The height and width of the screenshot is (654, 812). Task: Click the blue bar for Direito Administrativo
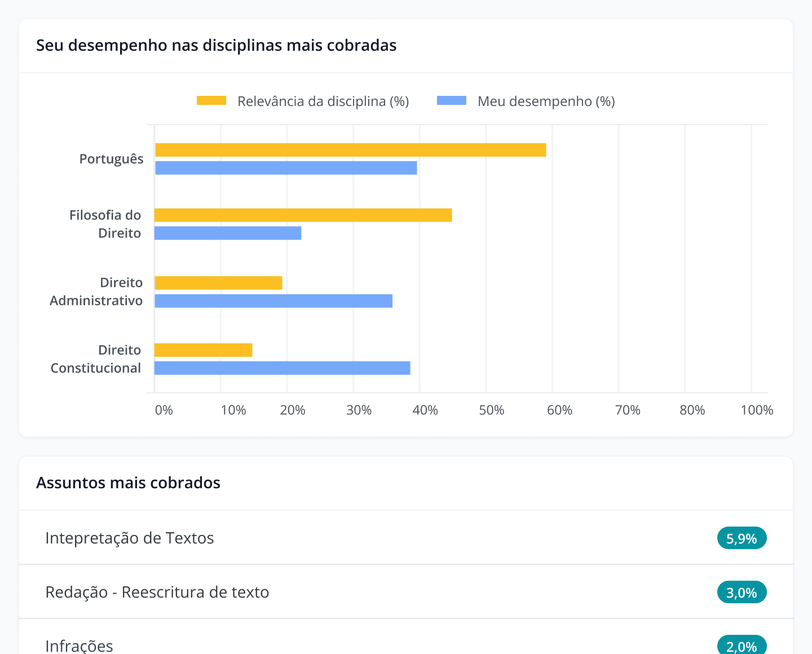click(273, 301)
